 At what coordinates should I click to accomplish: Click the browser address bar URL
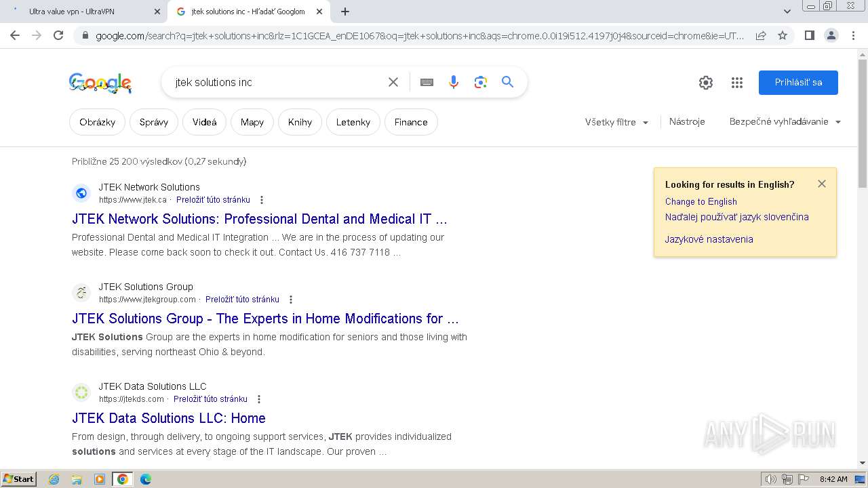click(x=420, y=35)
